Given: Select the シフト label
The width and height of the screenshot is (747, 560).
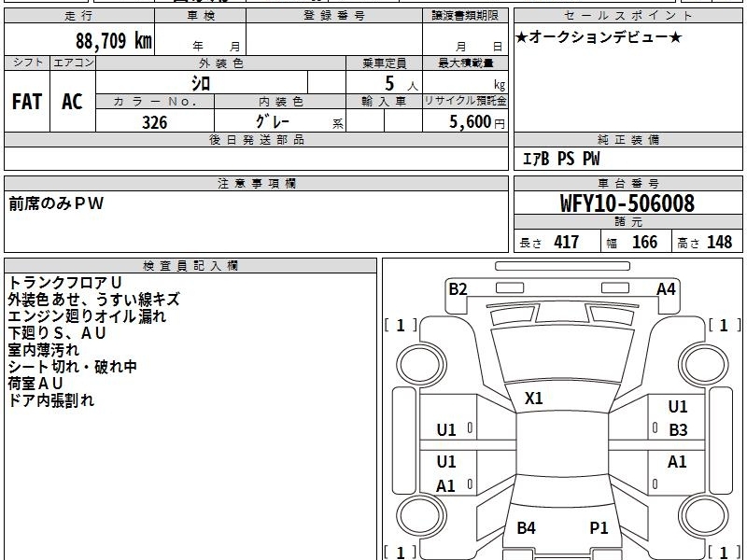Looking at the screenshot, I should [x=27, y=63].
